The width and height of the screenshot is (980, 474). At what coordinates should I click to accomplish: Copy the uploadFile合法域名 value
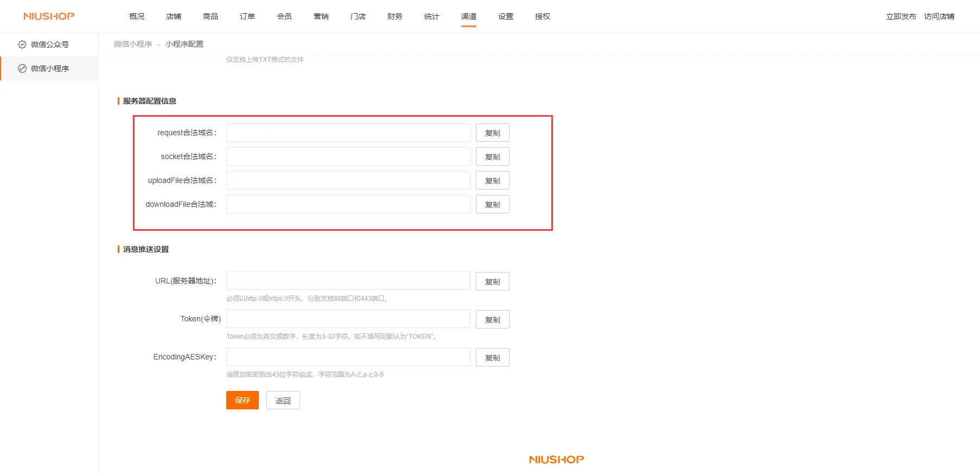click(x=492, y=181)
